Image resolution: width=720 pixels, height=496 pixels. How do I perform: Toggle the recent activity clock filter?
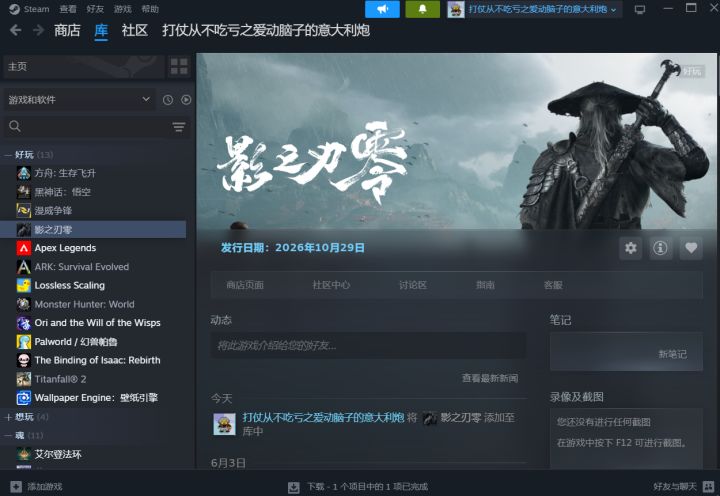[x=168, y=100]
